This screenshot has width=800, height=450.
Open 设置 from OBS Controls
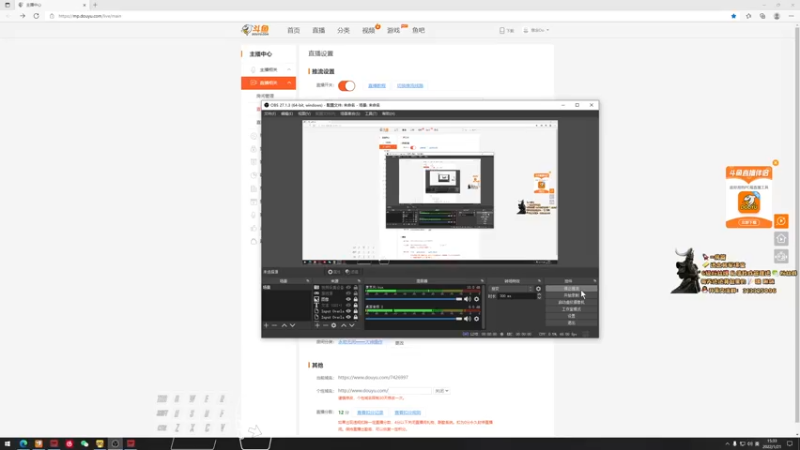click(x=571, y=316)
